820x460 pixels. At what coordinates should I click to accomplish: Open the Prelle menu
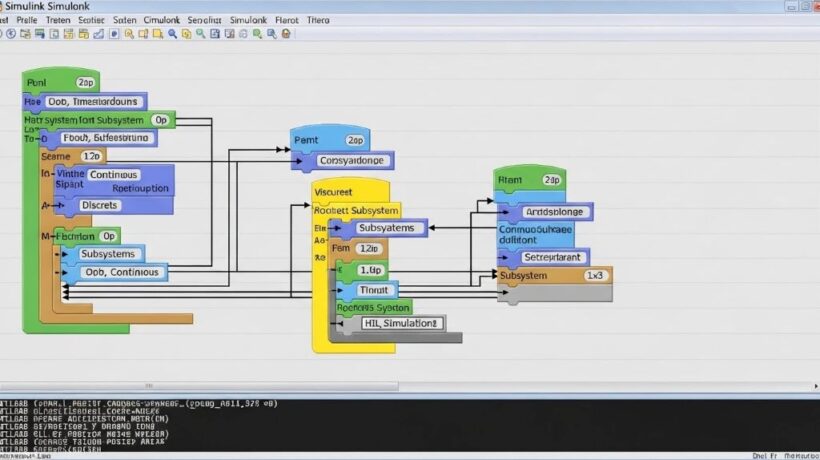coord(27,20)
